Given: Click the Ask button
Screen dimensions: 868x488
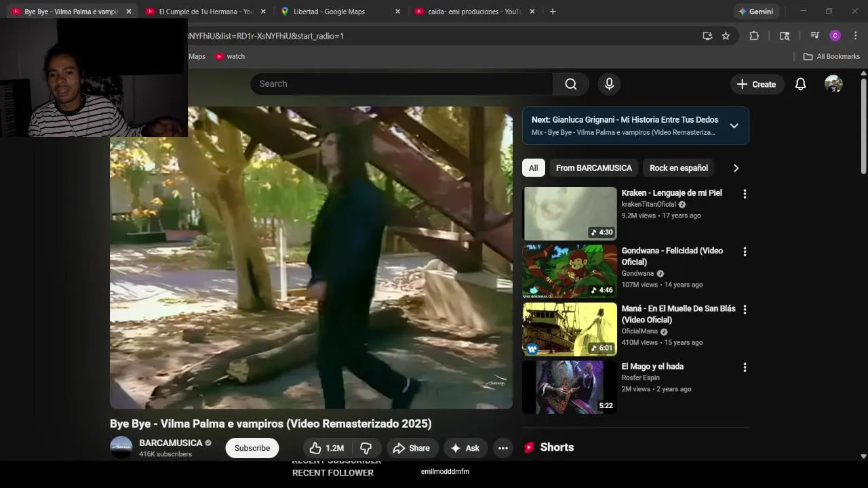Looking at the screenshot, I should coord(465,448).
